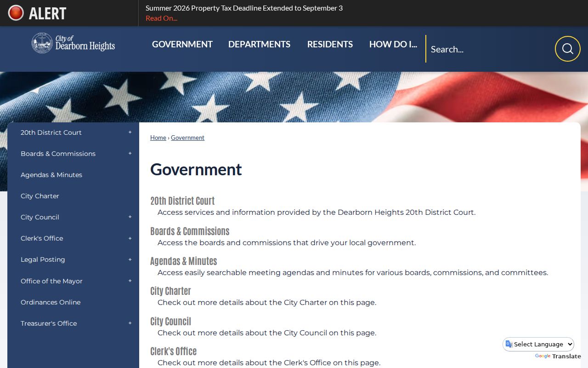Open the Government main menu
The height and width of the screenshot is (368, 588).
point(182,44)
